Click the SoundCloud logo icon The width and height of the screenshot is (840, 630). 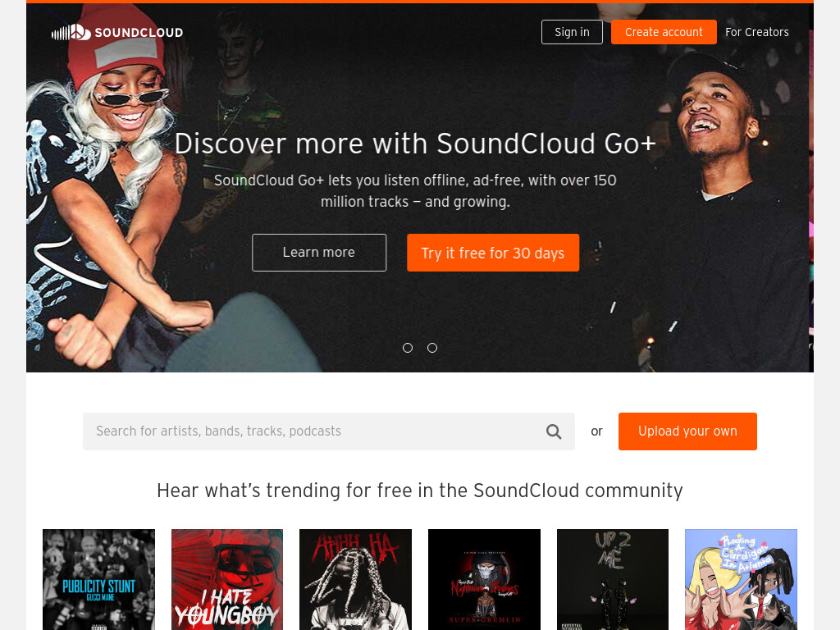(71, 32)
